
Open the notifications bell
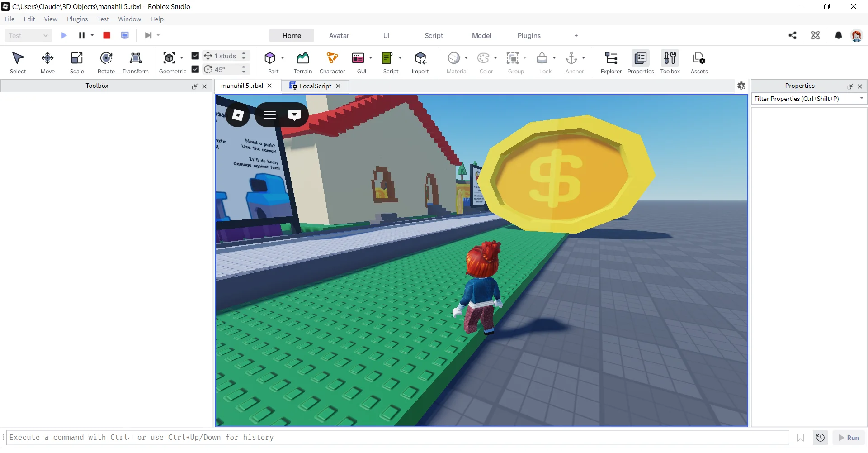pos(839,35)
